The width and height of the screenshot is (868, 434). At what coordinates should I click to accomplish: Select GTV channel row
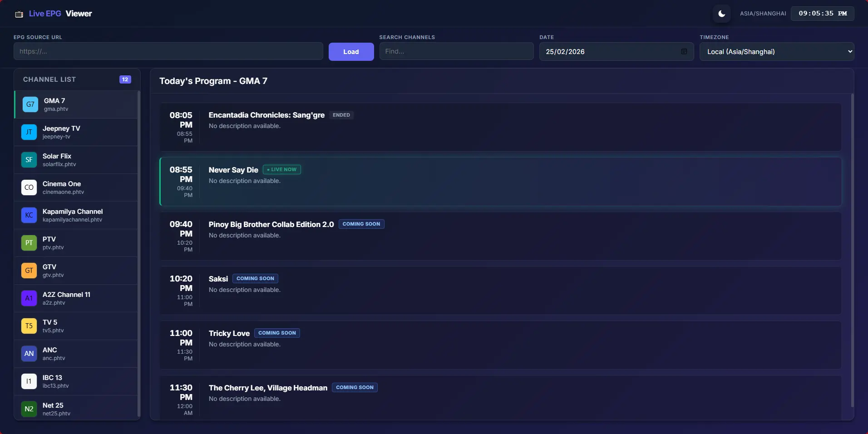click(x=76, y=271)
